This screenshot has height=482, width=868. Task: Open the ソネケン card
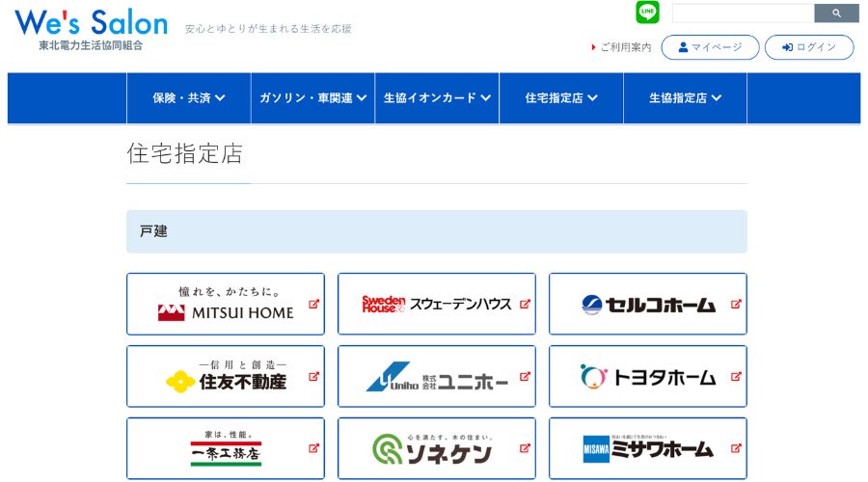(x=437, y=448)
